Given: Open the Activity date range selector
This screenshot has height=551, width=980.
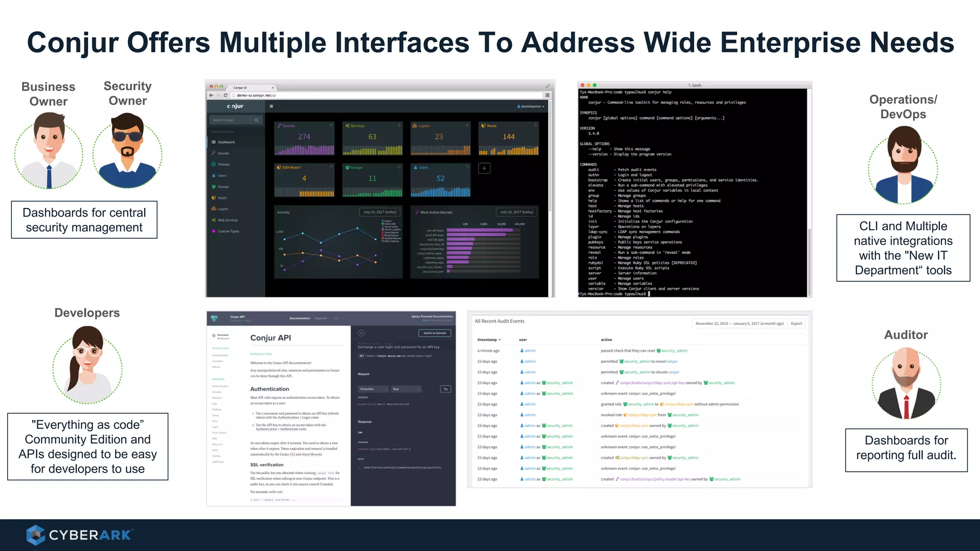Looking at the screenshot, I should 380,212.
